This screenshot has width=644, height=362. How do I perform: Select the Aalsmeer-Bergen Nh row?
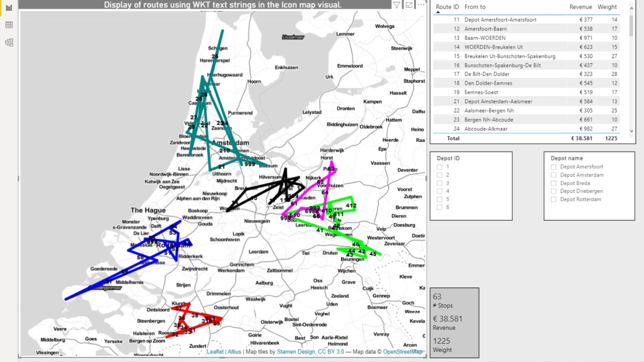point(526,110)
